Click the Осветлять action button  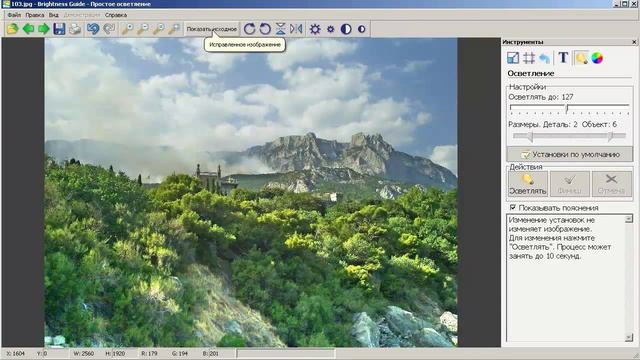coord(528,184)
